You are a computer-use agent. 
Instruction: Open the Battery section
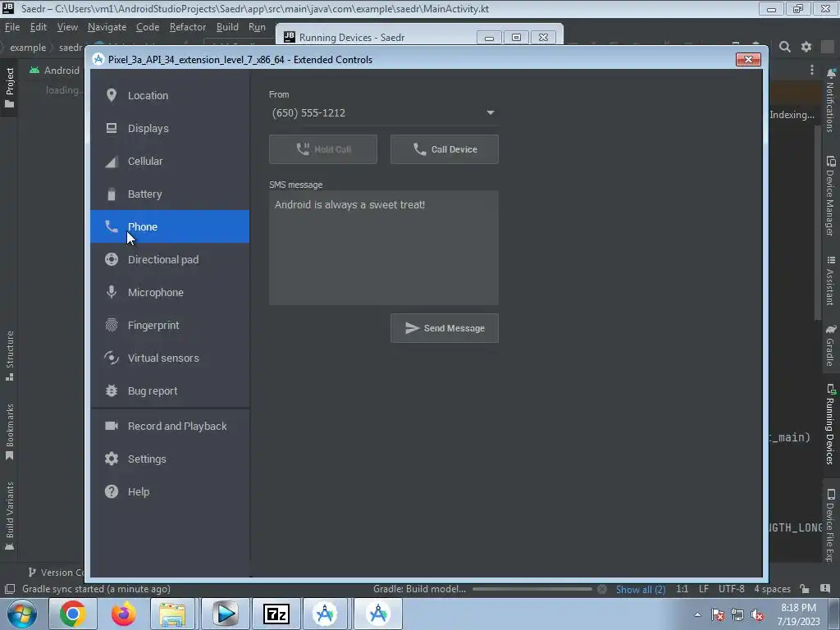pyautogui.click(x=170, y=194)
